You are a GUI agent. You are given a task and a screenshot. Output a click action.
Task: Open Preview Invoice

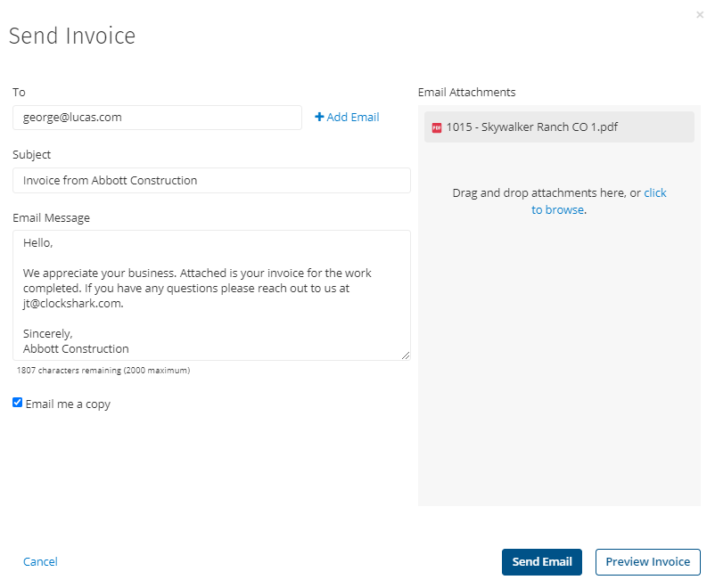(647, 561)
